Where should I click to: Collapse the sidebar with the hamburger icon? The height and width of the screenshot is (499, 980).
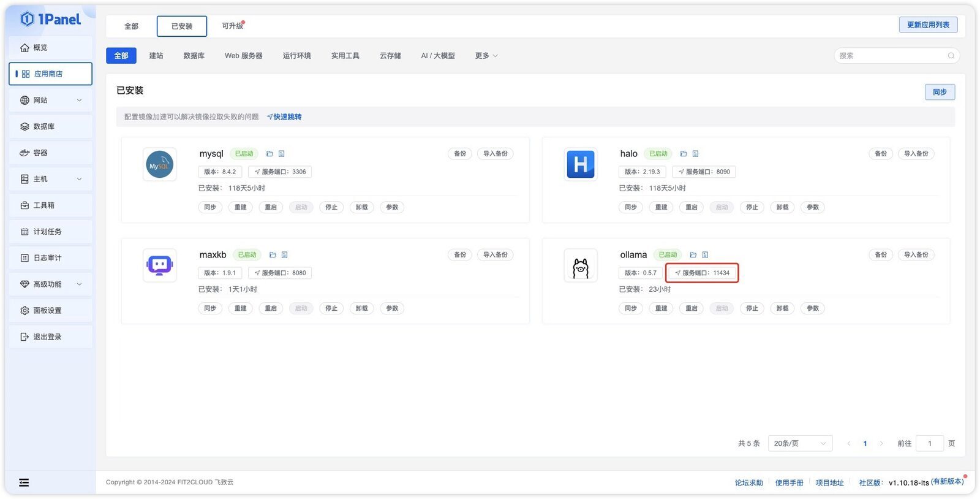24,482
